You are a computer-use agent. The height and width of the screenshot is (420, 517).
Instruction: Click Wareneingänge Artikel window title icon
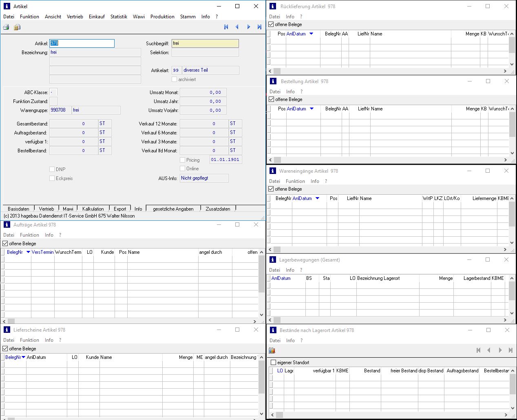273,171
